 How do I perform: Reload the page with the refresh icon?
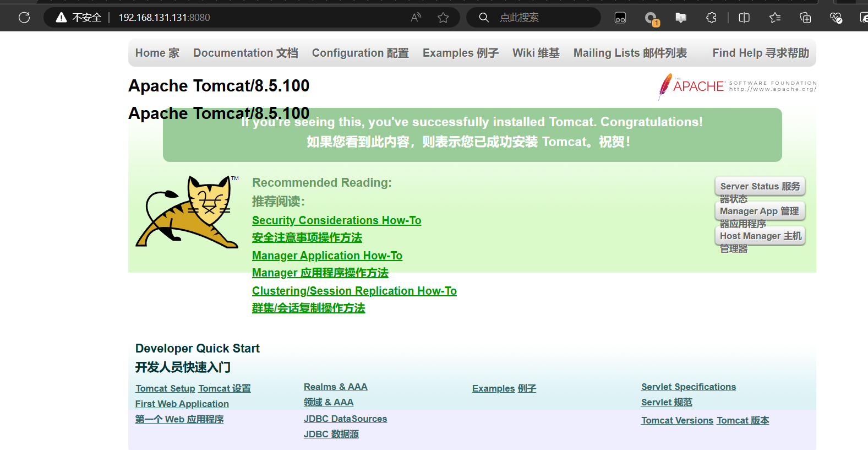[x=24, y=18]
